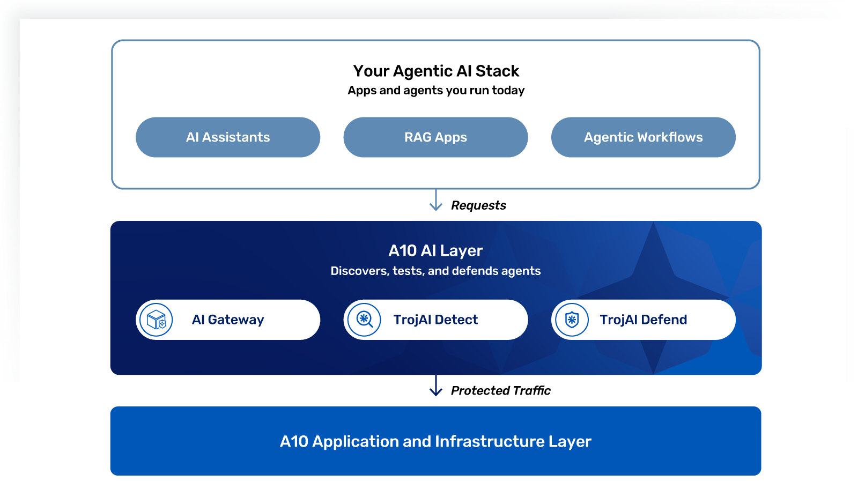Select the RAG Apps pill

click(435, 137)
